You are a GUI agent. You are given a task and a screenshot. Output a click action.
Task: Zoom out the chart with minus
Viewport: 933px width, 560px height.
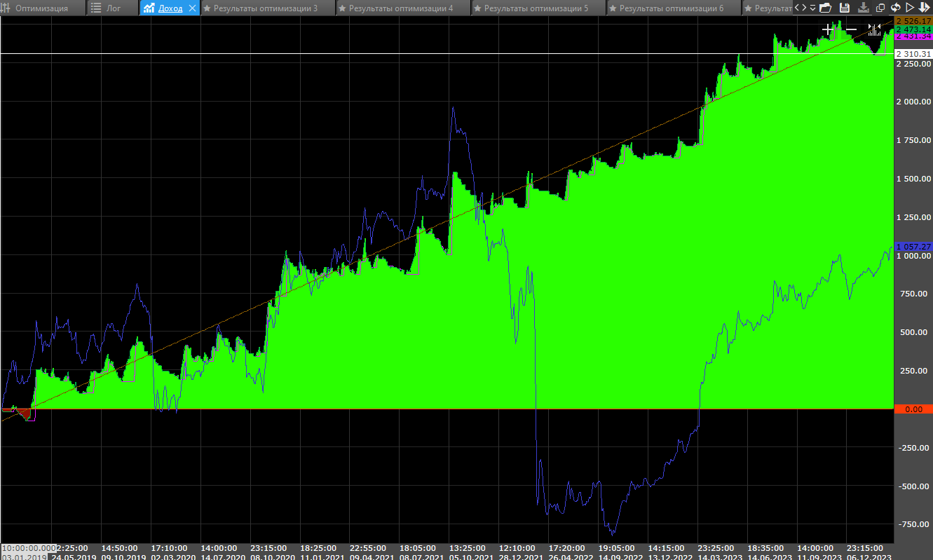point(851,29)
